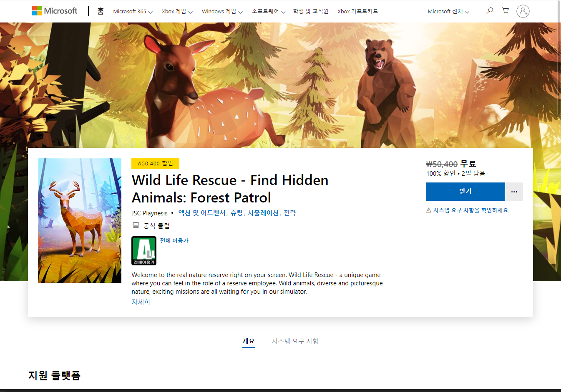Click the warning triangle system requirements icon
561x392 pixels.
pos(429,210)
